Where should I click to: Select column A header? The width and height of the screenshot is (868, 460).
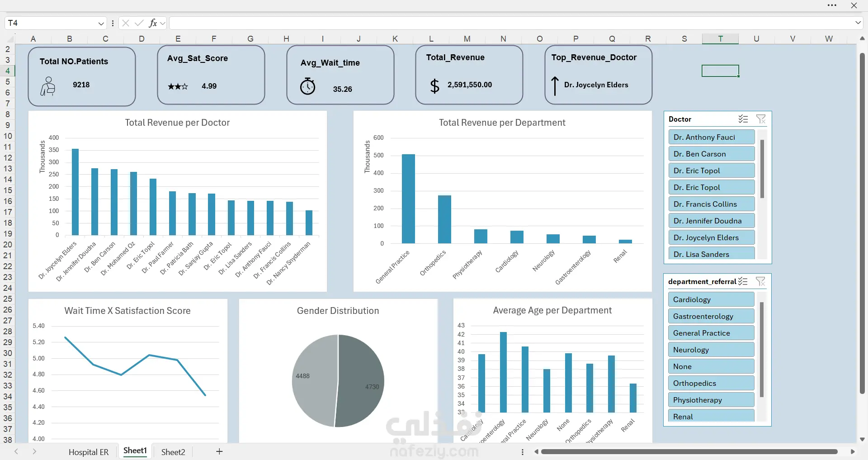click(33, 39)
